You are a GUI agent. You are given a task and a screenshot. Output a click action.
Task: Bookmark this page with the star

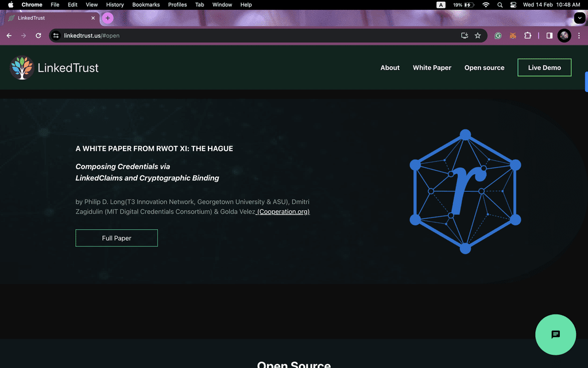(477, 36)
